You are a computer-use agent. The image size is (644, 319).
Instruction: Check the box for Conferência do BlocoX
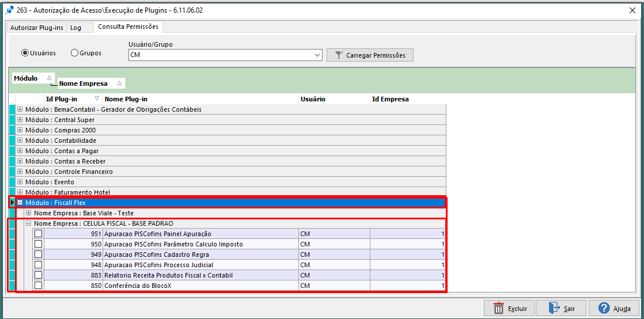[x=38, y=286]
